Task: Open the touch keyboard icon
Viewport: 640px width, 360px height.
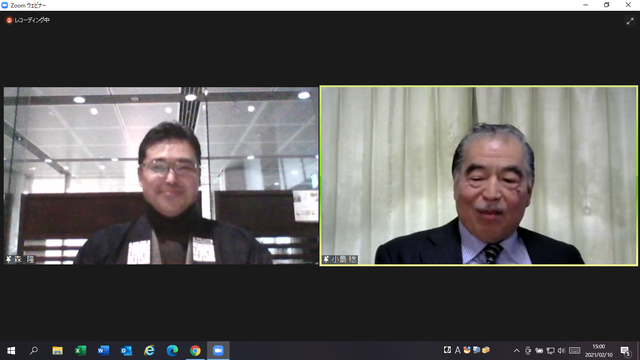Action: click(575, 351)
